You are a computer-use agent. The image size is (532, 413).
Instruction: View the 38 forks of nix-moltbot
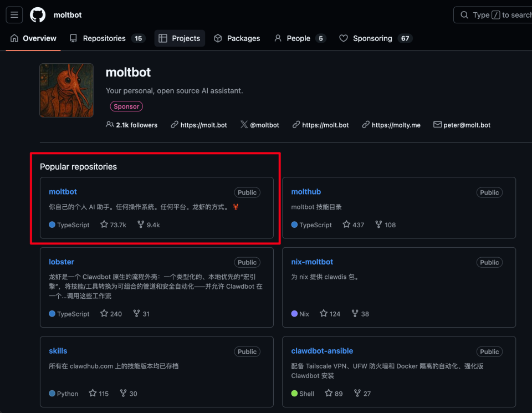point(360,314)
